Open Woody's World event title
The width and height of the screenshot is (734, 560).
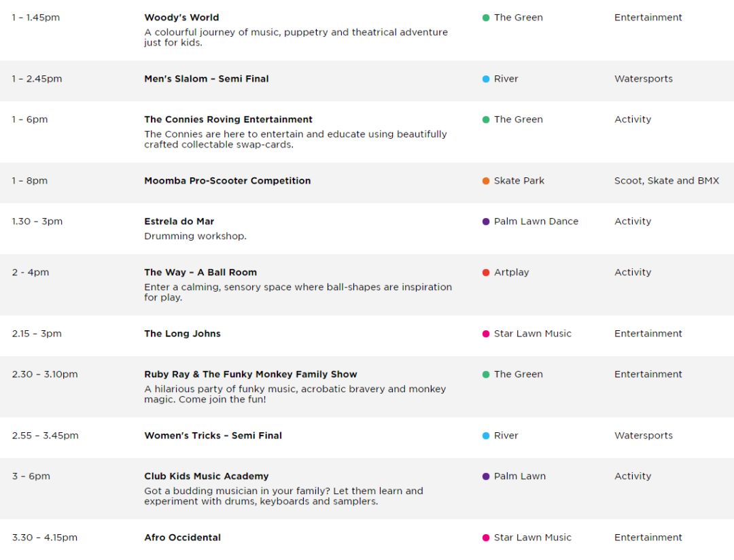[x=181, y=17]
